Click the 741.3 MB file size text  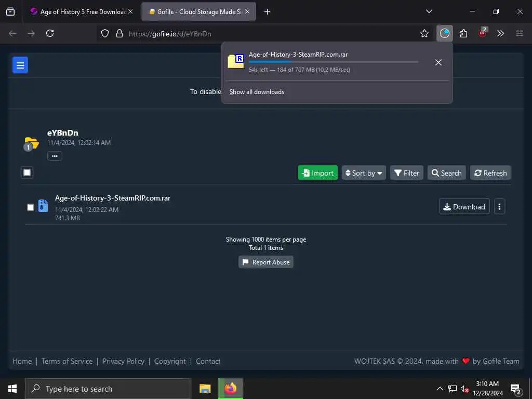coord(68,218)
